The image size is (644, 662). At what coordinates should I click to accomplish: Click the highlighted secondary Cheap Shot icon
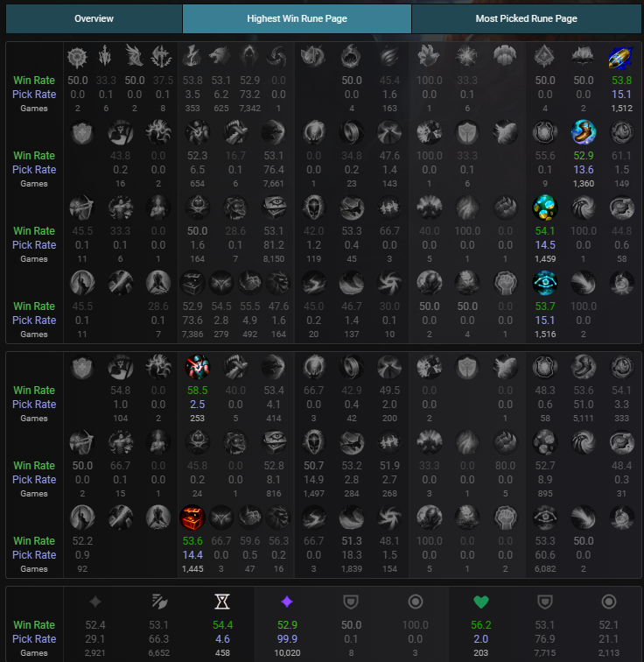[x=197, y=366]
